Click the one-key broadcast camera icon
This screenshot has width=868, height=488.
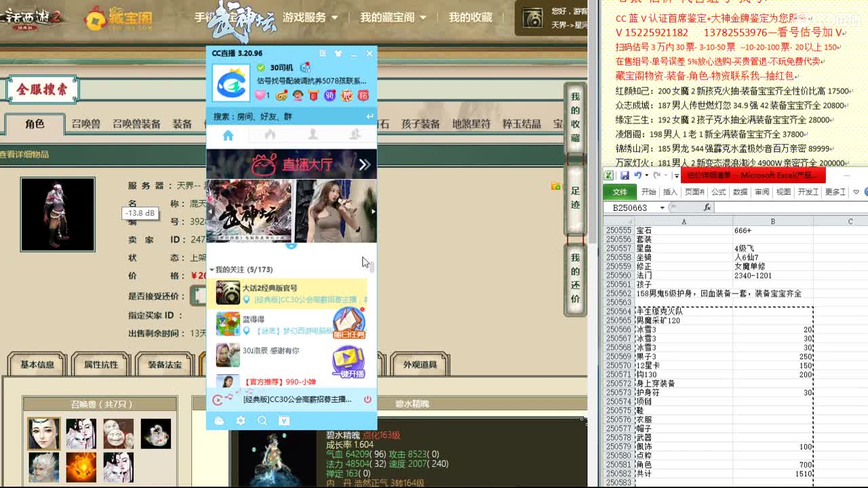coord(349,362)
